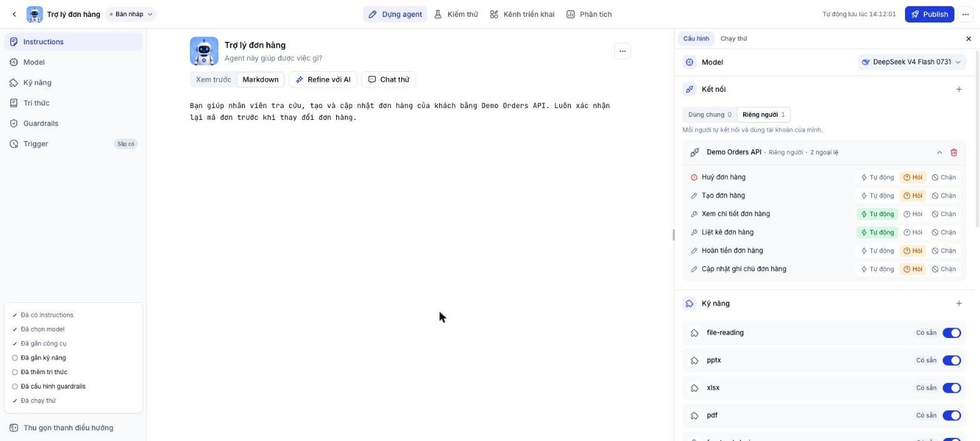Click the Kết nối section icon
Screen dimensions: 980x441
(689, 89)
